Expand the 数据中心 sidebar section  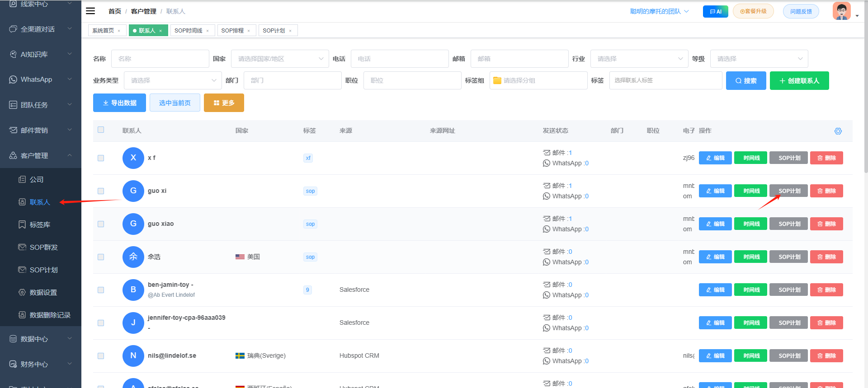point(41,339)
